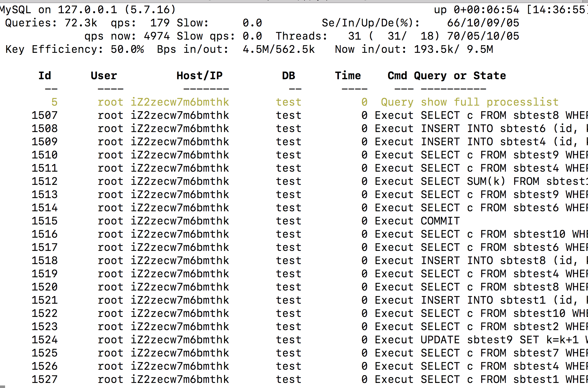Image resolution: width=588 pixels, height=388 pixels.
Task: Click the 'MySQL on 127.0.0.1 (5.7.16)' header text
Action: [88, 10]
